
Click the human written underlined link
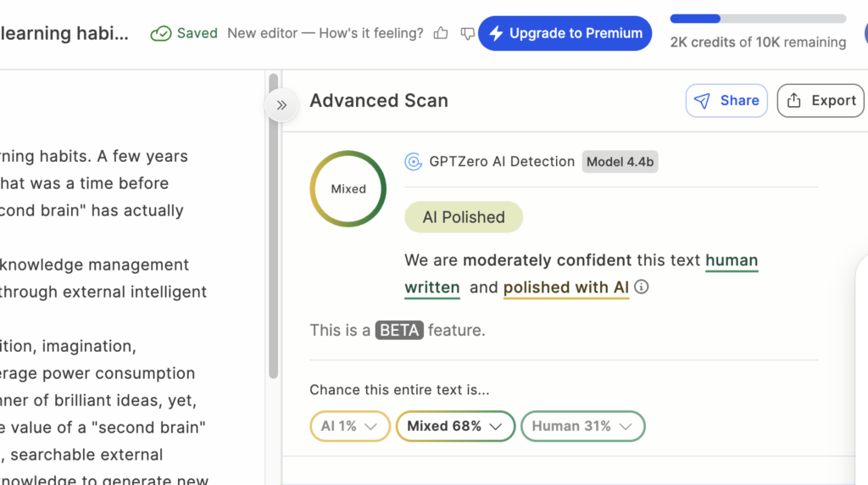tap(732, 260)
